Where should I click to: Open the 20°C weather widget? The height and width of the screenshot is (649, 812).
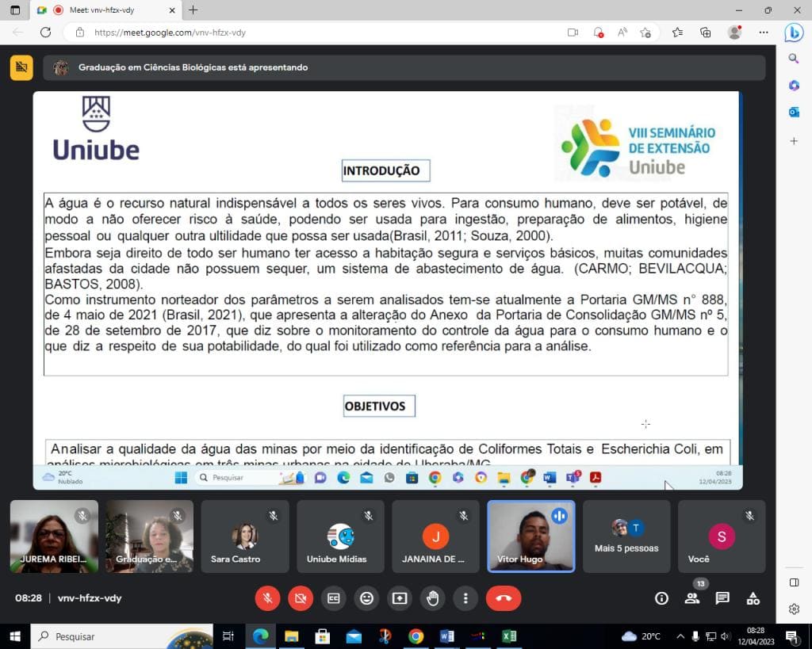pyautogui.click(x=641, y=636)
